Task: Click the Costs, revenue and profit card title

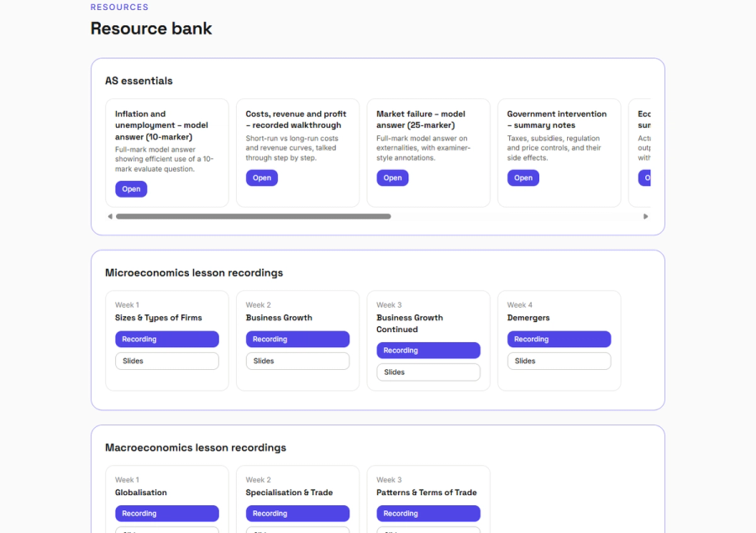Action: 296,119
